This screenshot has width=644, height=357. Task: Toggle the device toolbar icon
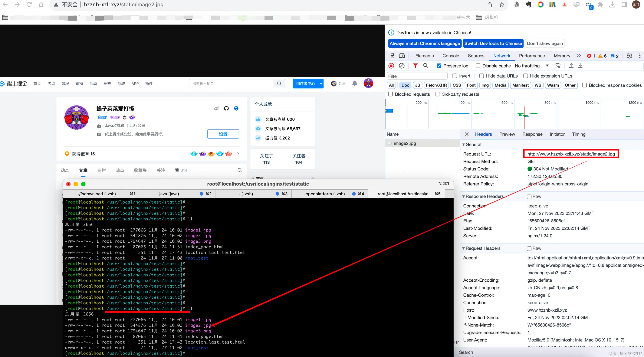(402, 56)
